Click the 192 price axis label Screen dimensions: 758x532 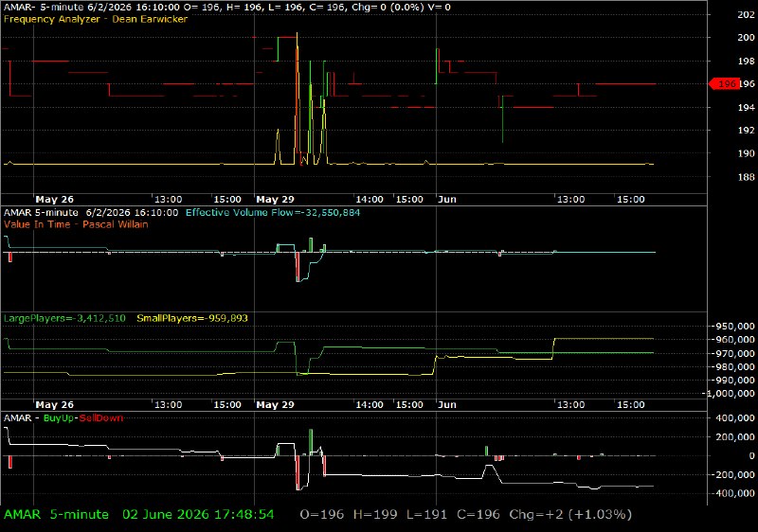[x=746, y=130]
